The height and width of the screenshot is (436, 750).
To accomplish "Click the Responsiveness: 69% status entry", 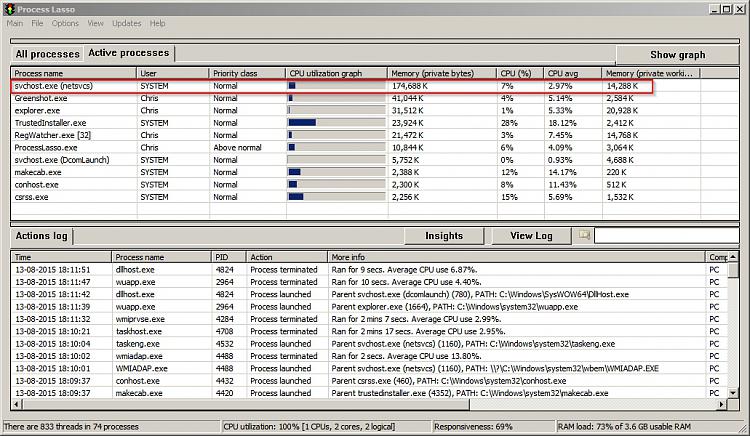I will [493, 426].
